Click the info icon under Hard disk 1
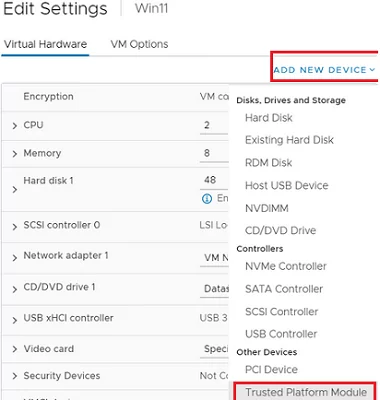Screen dimensions: 380x400 (207, 199)
